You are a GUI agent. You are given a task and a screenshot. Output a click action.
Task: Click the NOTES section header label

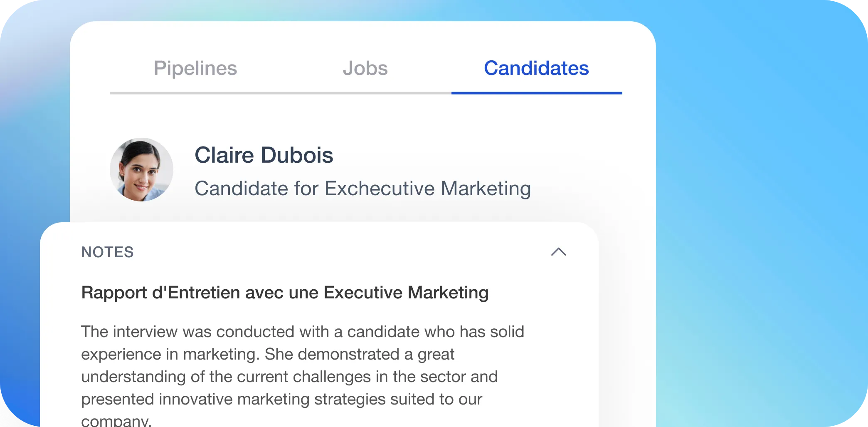(107, 252)
